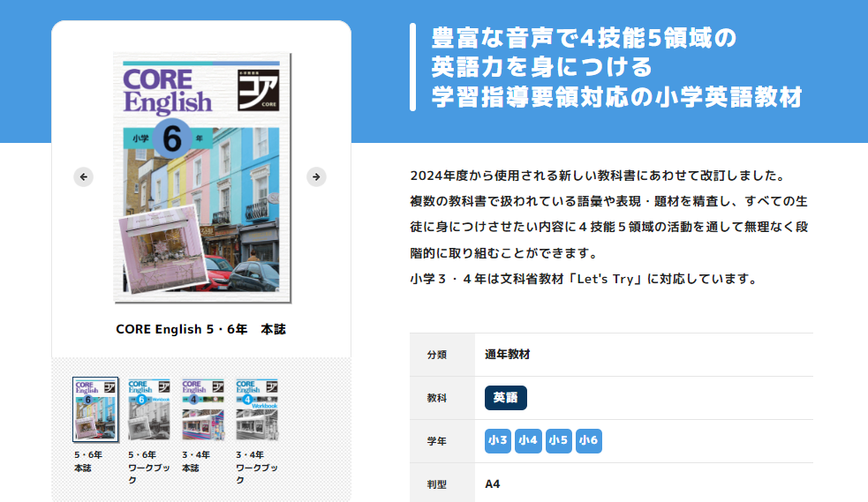Viewport: 868px width, 502px height.
Task: Click the 小4 grade tag
Action: click(528, 440)
